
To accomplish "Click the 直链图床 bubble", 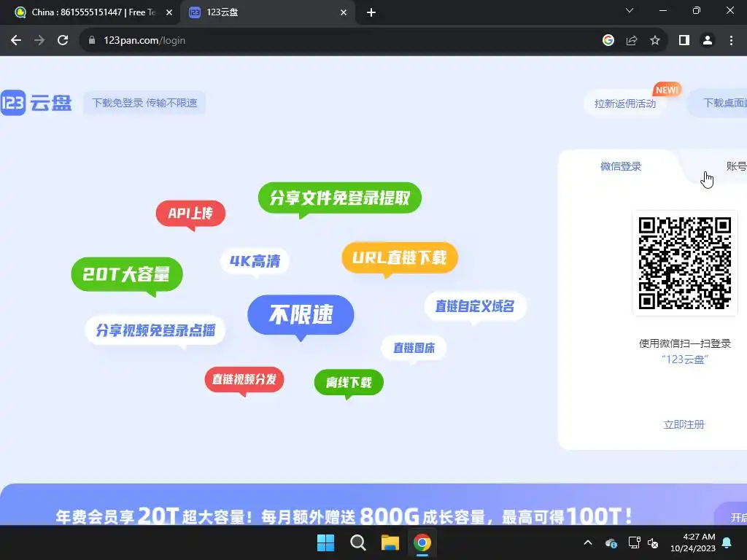I will point(414,348).
